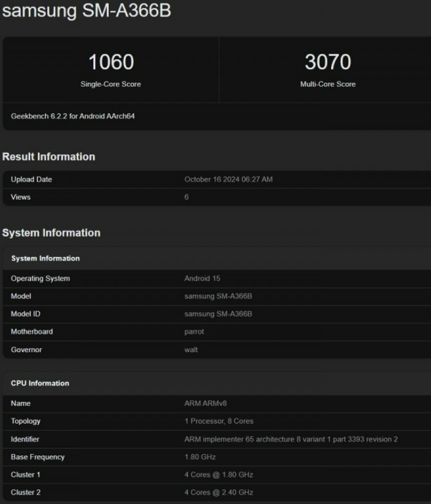Click the System Information table header

(46, 258)
